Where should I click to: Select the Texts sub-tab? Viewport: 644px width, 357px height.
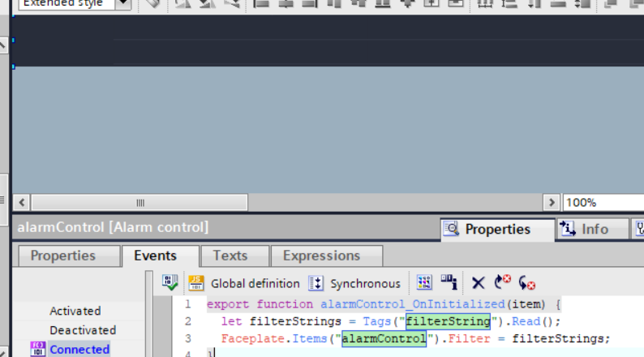(x=235, y=256)
